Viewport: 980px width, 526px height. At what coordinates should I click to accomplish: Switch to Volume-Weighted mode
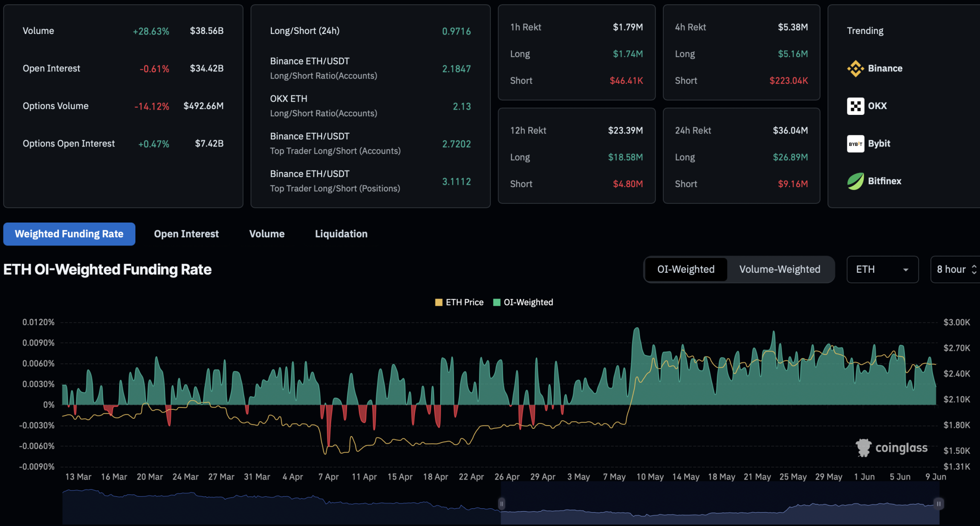click(780, 269)
